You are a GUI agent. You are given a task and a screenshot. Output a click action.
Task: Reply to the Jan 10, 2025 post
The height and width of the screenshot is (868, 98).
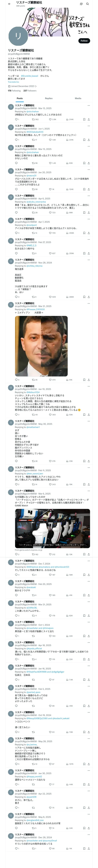16,415
